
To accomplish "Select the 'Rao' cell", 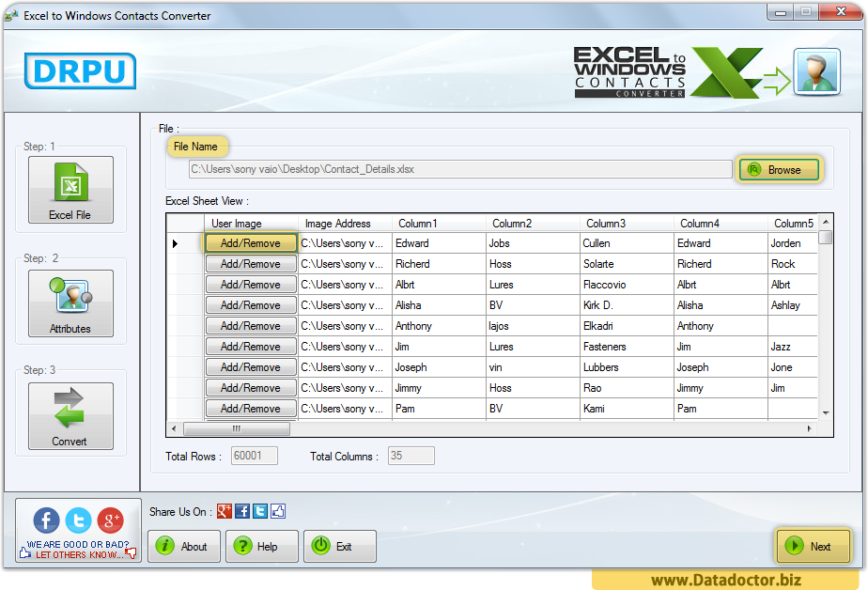I will click(628, 388).
